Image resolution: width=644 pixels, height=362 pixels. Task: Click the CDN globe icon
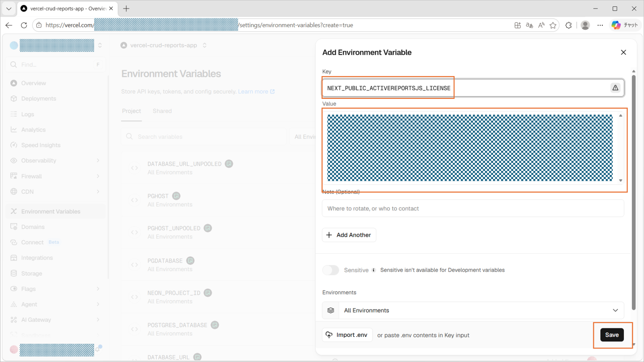click(14, 192)
